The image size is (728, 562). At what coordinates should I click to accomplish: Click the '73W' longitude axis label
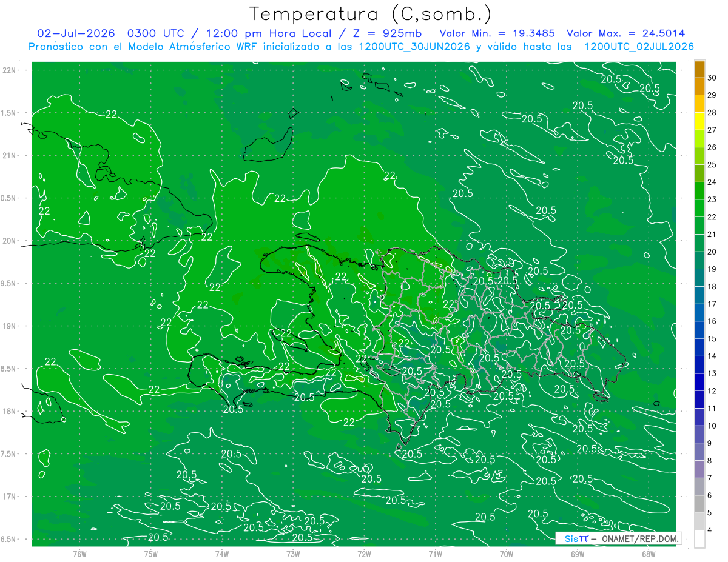click(x=293, y=553)
